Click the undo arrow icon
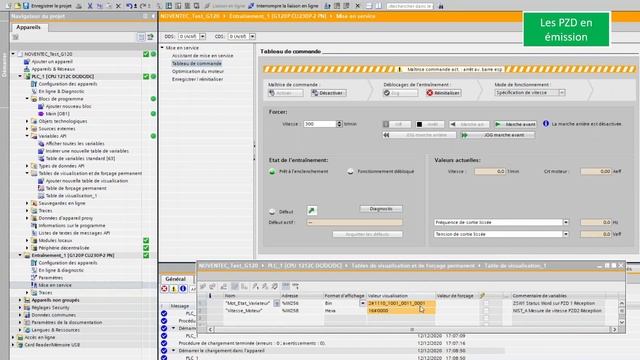Image resolution: width=640 pixels, height=360 pixels. (x=129, y=6)
